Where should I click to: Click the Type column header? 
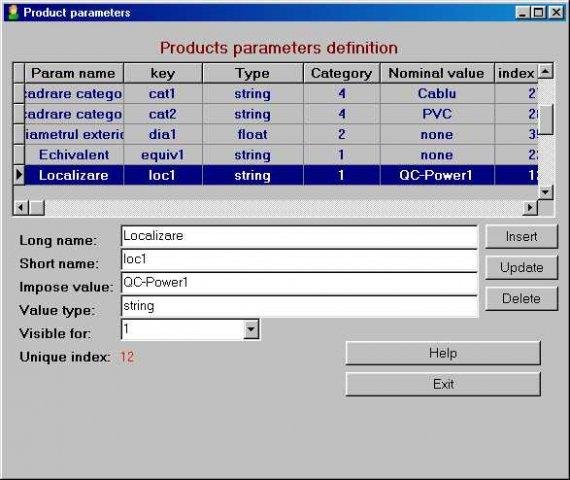(253, 73)
